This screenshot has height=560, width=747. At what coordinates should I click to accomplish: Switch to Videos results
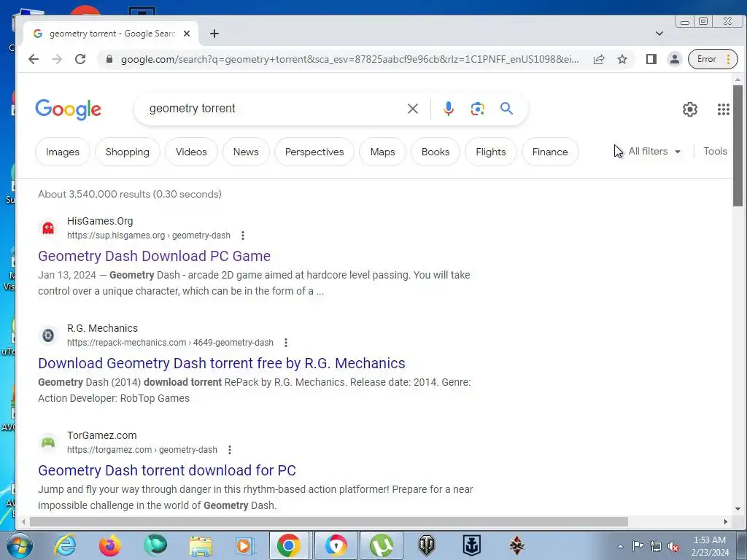191,152
